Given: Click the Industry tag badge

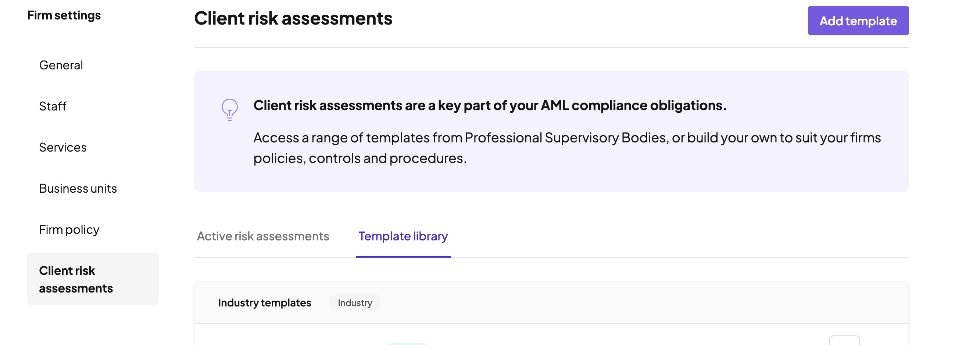Looking at the screenshot, I should pyautogui.click(x=355, y=302).
